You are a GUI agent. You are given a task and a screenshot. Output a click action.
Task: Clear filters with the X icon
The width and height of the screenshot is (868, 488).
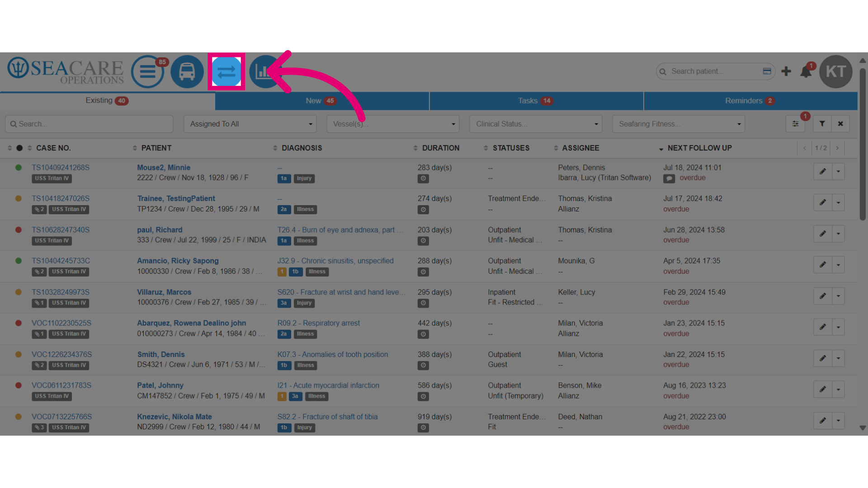click(x=840, y=124)
